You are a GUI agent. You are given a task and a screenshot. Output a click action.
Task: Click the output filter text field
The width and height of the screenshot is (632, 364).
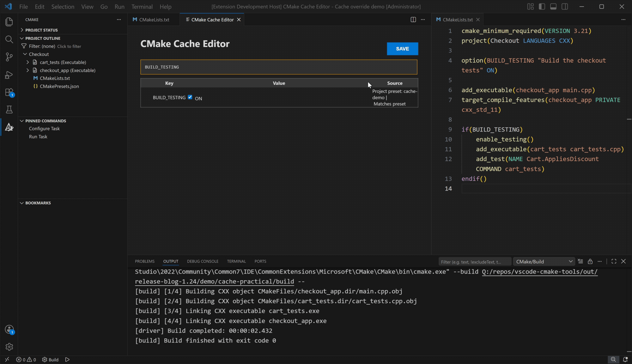pos(475,262)
